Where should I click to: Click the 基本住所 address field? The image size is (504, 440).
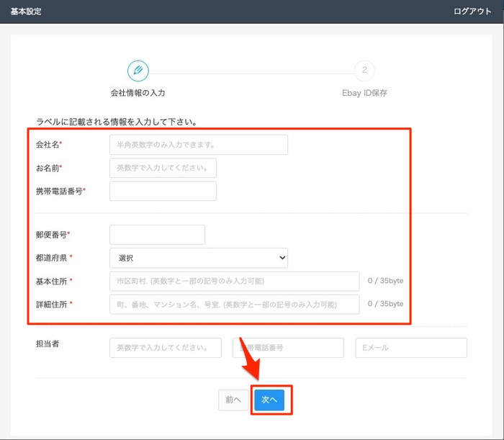click(234, 281)
